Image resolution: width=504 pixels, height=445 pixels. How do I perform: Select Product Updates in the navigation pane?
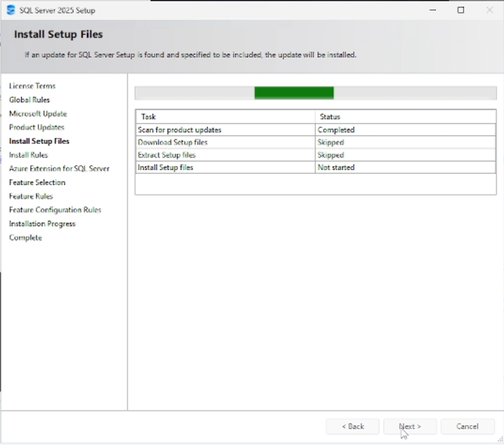[x=36, y=127]
